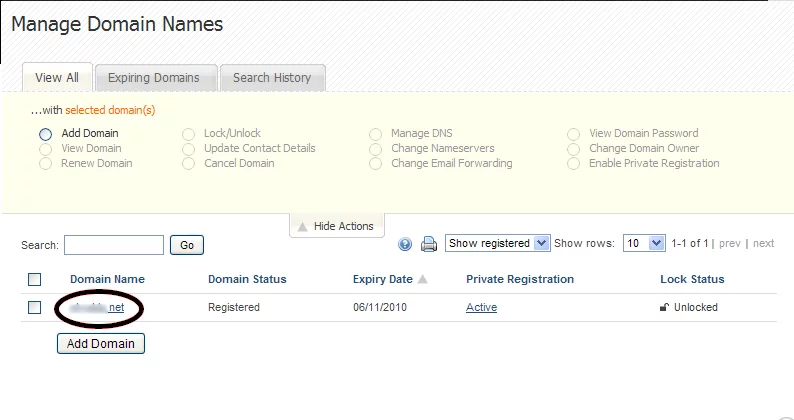
Task: Open the Show registered dropdown
Action: [498, 243]
